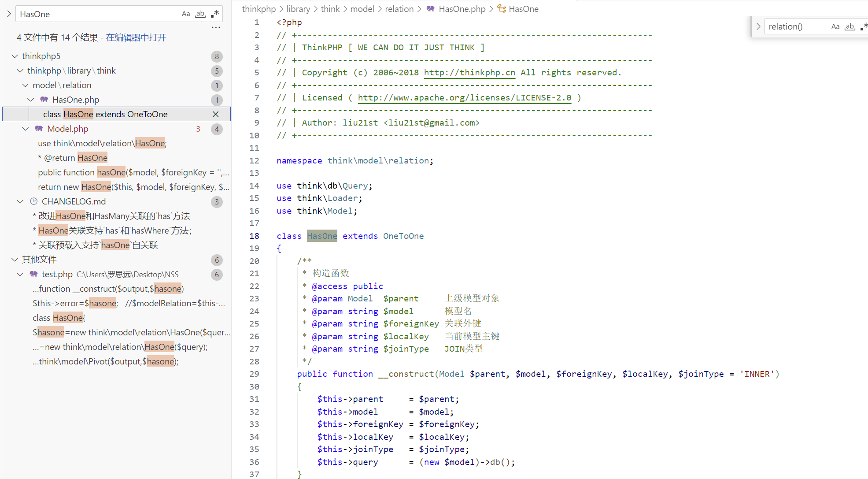This screenshot has width=868, height=479.
Task: Toggle whole word in editor find widget
Action: point(850,26)
